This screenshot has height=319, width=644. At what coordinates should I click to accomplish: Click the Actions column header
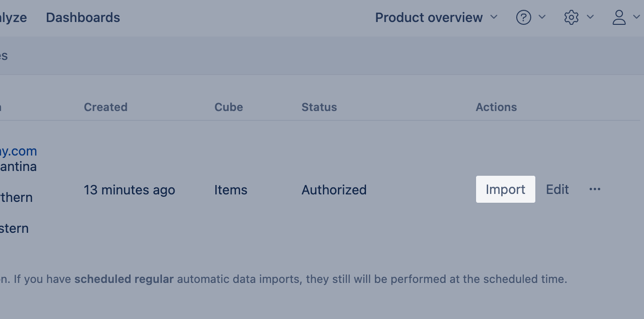click(496, 107)
